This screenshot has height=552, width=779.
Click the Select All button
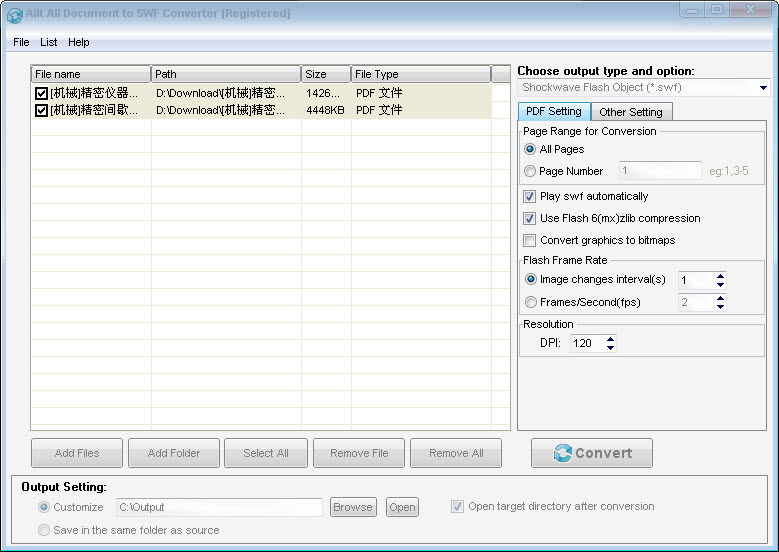(x=266, y=453)
